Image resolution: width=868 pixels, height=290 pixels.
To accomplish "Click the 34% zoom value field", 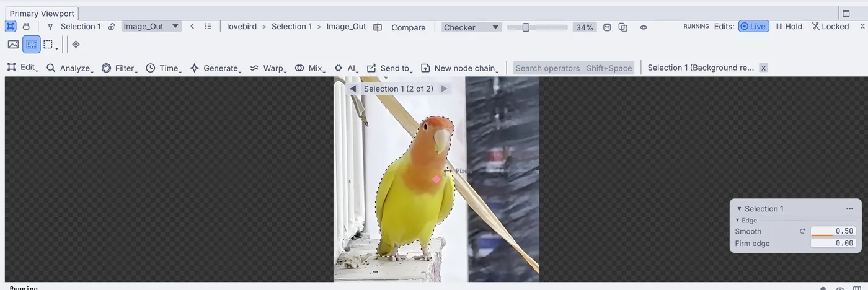I will [x=584, y=27].
